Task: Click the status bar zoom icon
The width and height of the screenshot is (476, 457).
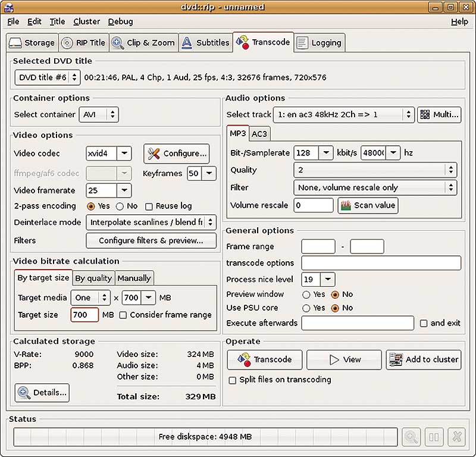Action: click(411, 437)
